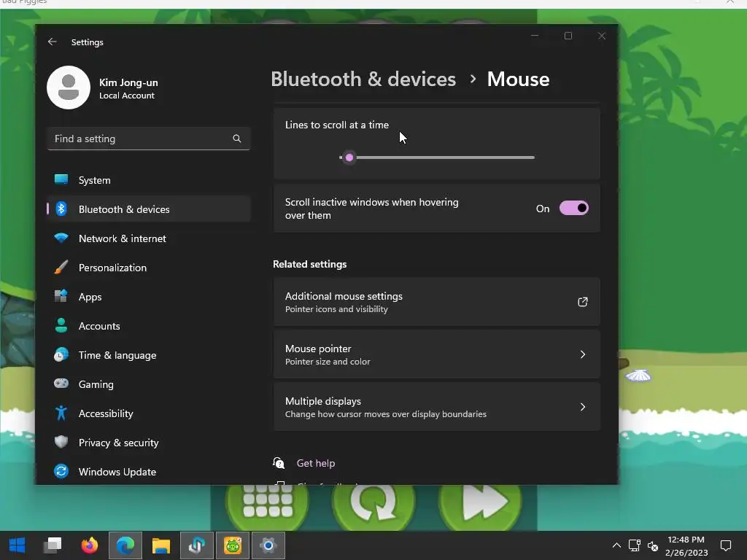Click the Network wifi icon in sidebar

(61, 238)
